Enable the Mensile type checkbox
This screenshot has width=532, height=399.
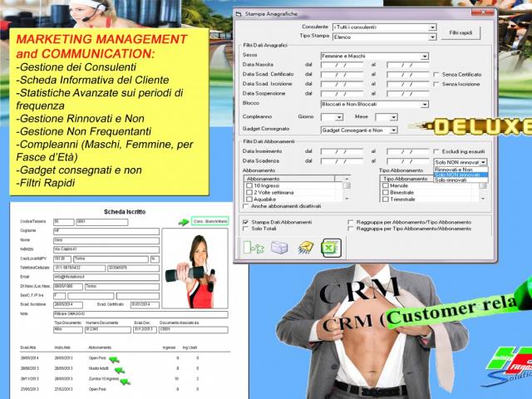tap(386, 185)
